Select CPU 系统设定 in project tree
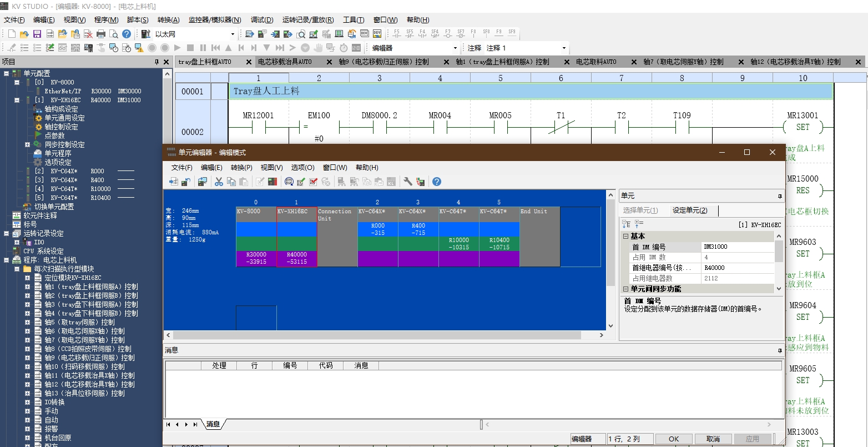 pyautogui.click(x=43, y=251)
